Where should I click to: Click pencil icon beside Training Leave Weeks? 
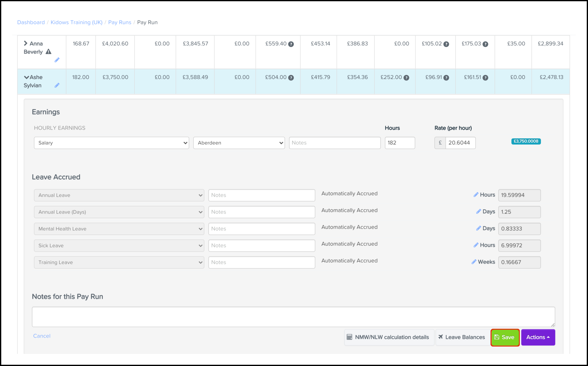474,262
